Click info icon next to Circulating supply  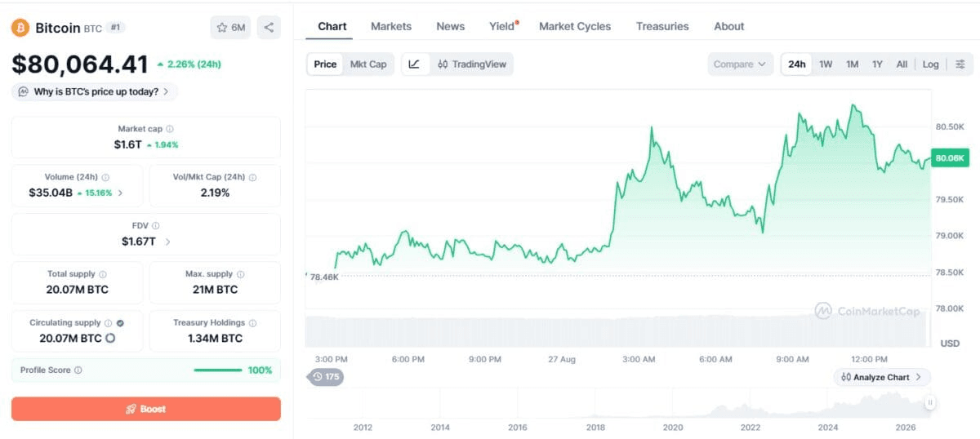pos(109,323)
